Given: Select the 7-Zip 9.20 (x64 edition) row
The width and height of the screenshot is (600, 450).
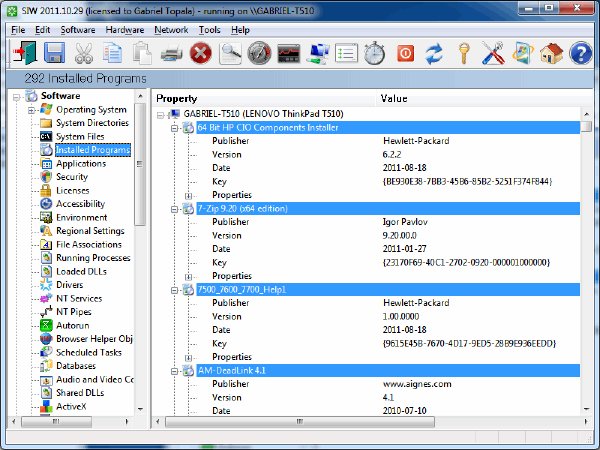Looking at the screenshot, I should 388,209.
